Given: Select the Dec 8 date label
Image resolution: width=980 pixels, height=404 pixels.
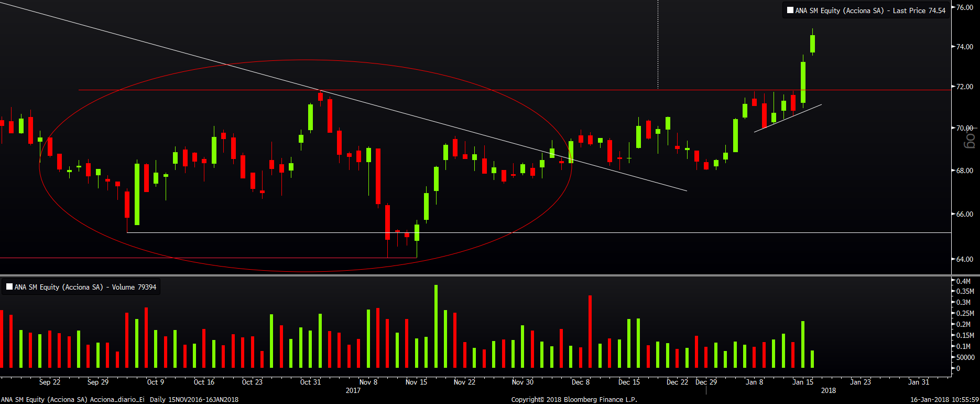Looking at the screenshot, I should pyautogui.click(x=581, y=382).
